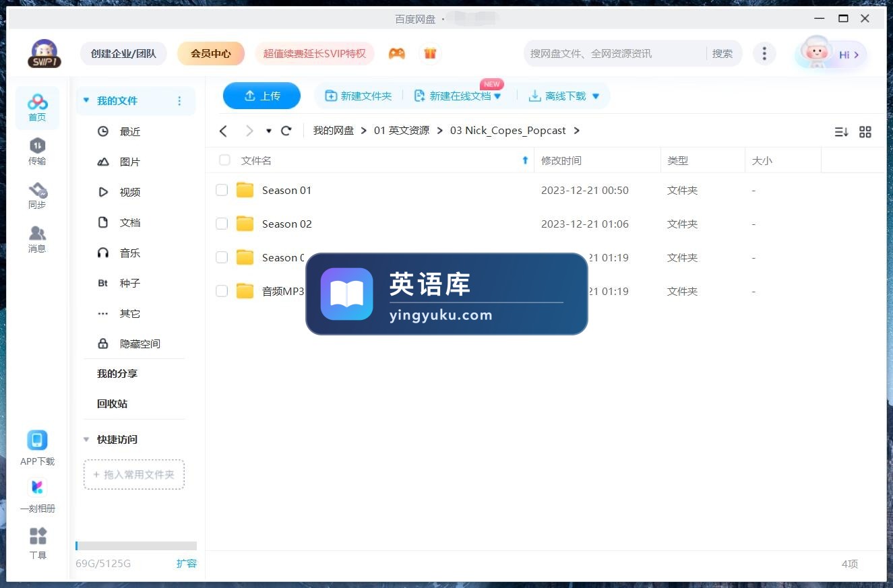
Task: Collapse the 我的文件 tree section
Action: (86, 100)
